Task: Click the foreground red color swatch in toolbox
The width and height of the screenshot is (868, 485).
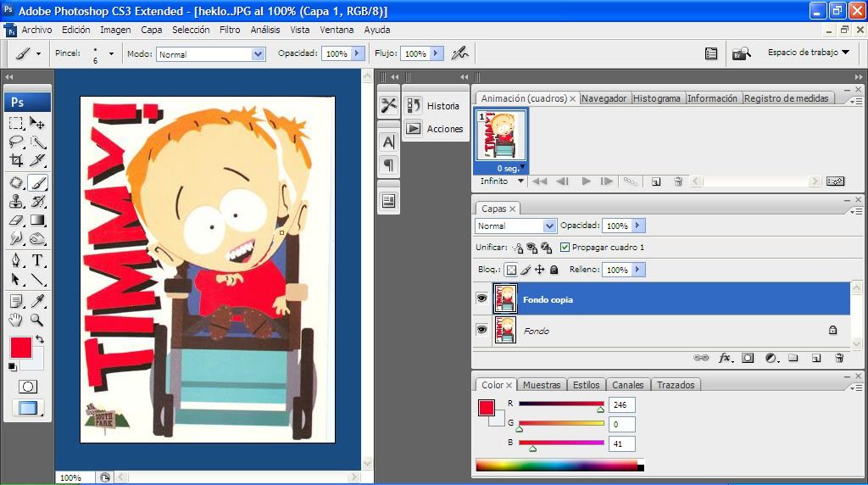Action: click(x=21, y=348)
